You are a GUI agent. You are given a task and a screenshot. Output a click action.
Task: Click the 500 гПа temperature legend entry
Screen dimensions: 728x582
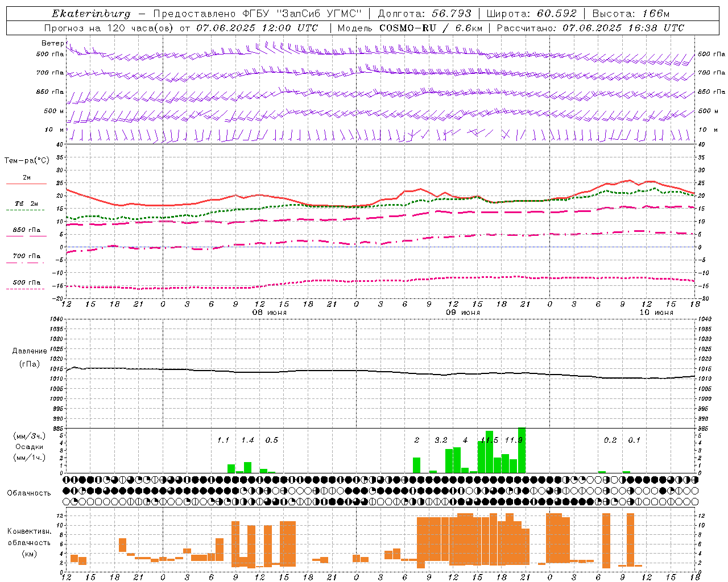point(26,284)
